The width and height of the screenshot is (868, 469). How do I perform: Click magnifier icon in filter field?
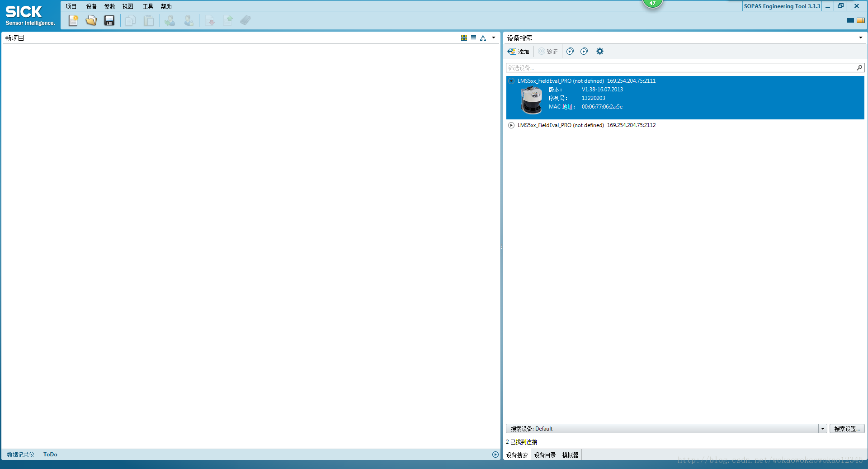click(x=859, y=68)
